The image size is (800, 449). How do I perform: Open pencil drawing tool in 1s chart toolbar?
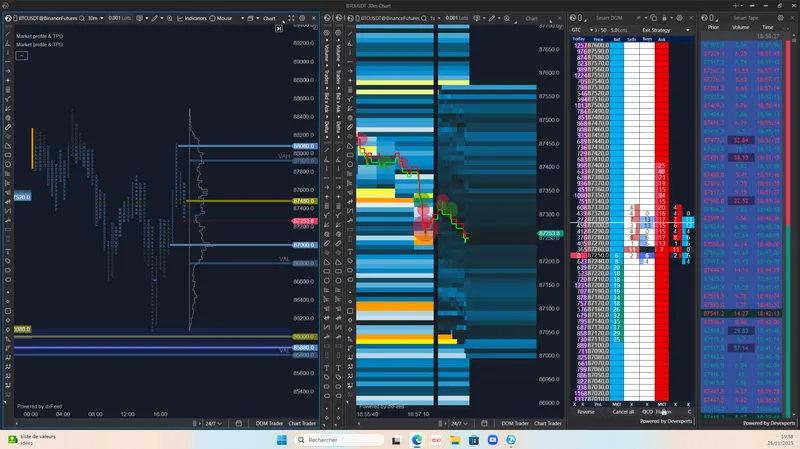(x=491, y=18)
